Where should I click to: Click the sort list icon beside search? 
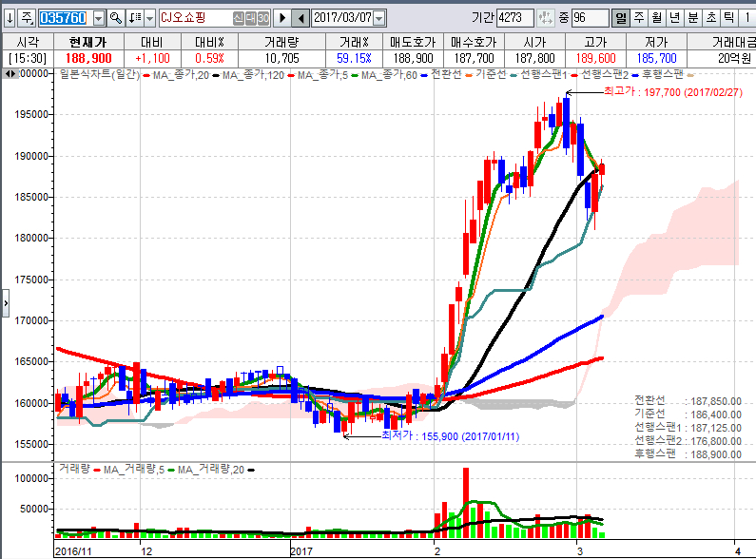(135, 18)
